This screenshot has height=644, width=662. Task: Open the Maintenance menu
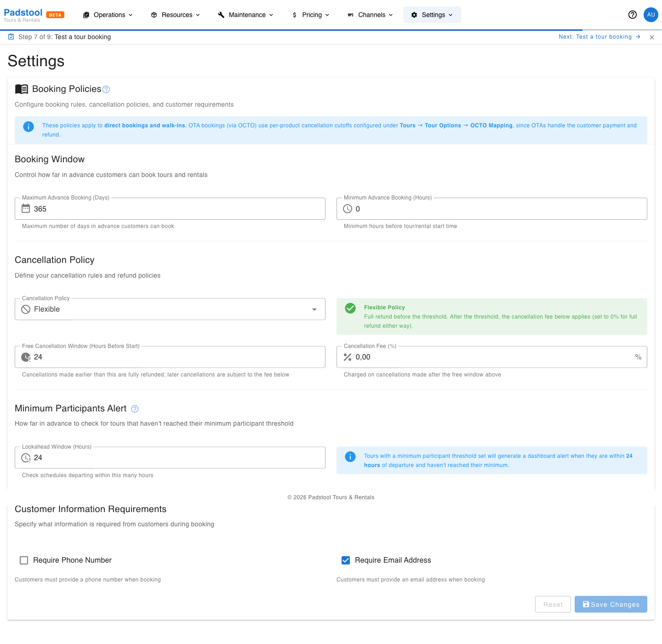coord(246,15)
